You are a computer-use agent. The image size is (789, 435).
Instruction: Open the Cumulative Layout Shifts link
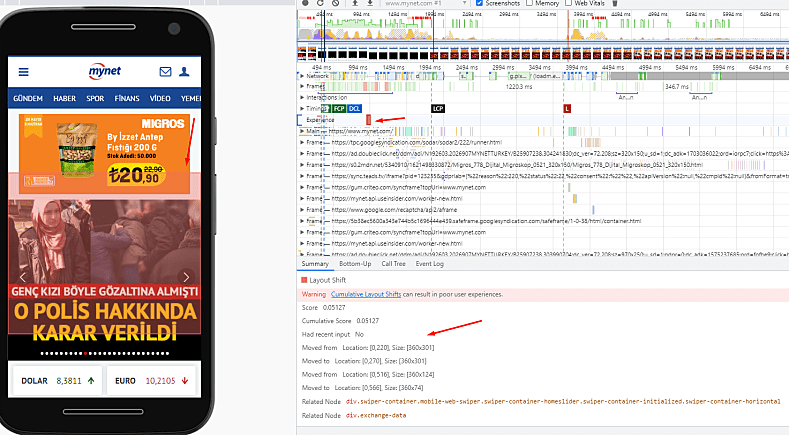tap(366, 295)
